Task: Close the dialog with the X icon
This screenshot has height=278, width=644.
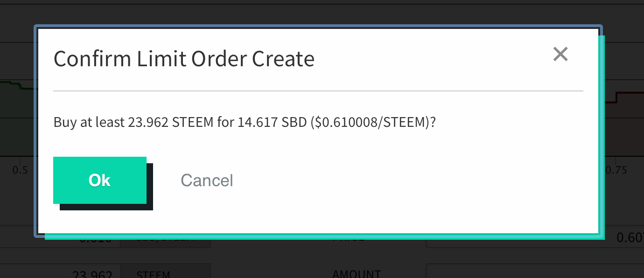Action: (560, 54)
